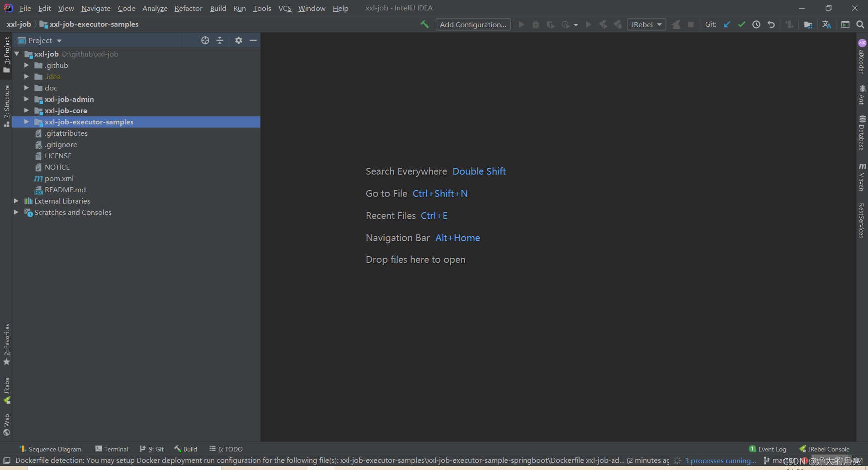
Task: Click the JRebel stop square icon
Action: (691, 24)
